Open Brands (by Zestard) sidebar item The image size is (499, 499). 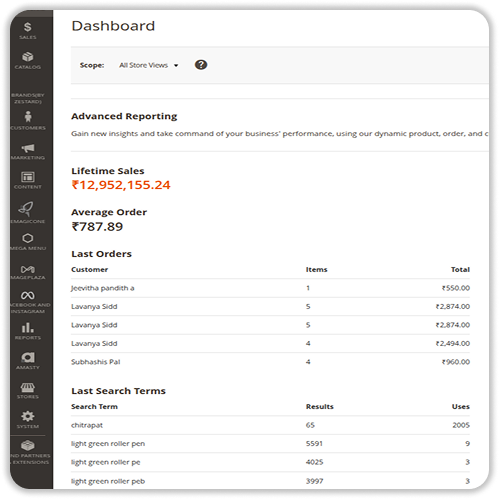click(28, 98)
